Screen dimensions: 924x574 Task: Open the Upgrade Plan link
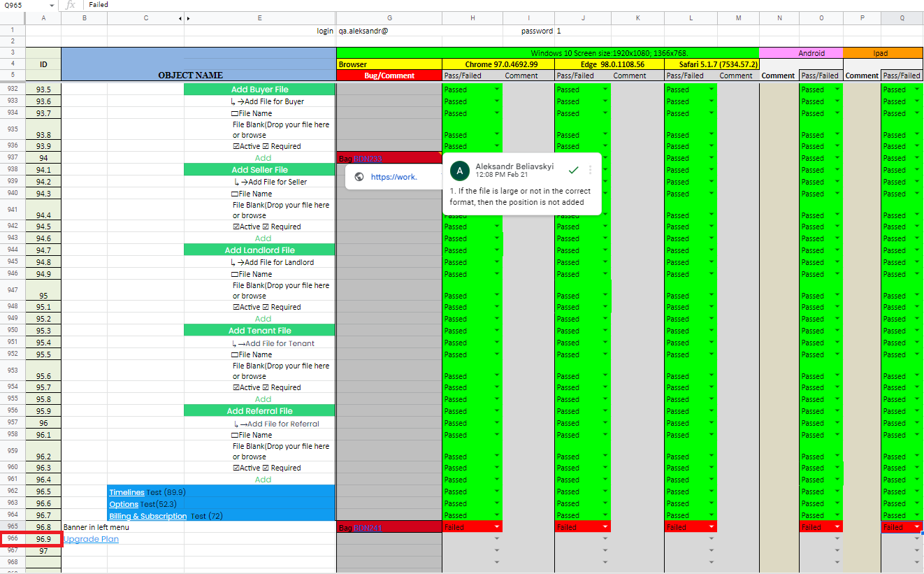91,539
